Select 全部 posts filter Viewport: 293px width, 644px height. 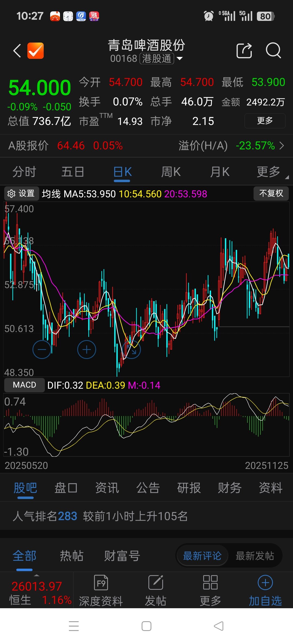click(x=24, y=556)
